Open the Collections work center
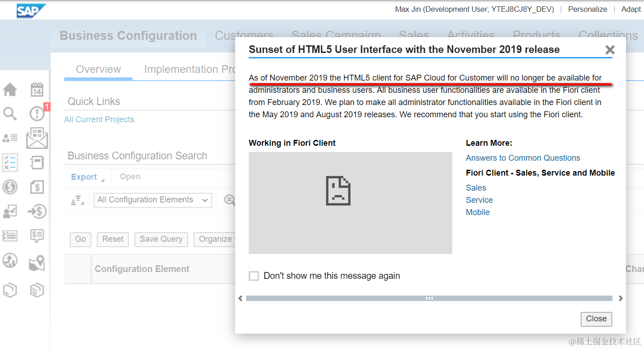This screenshot has width=644, height=349. [608, 36]
